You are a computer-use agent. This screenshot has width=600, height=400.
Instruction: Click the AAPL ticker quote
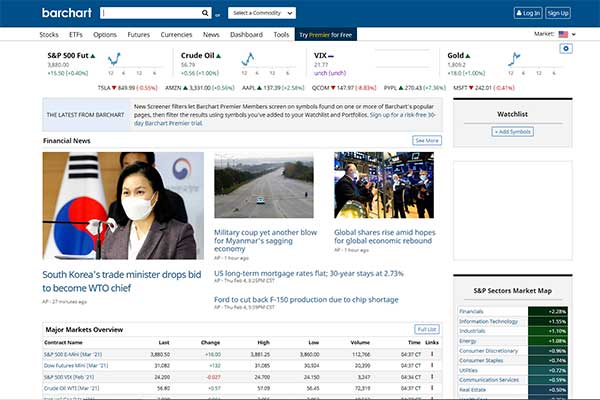273,88
